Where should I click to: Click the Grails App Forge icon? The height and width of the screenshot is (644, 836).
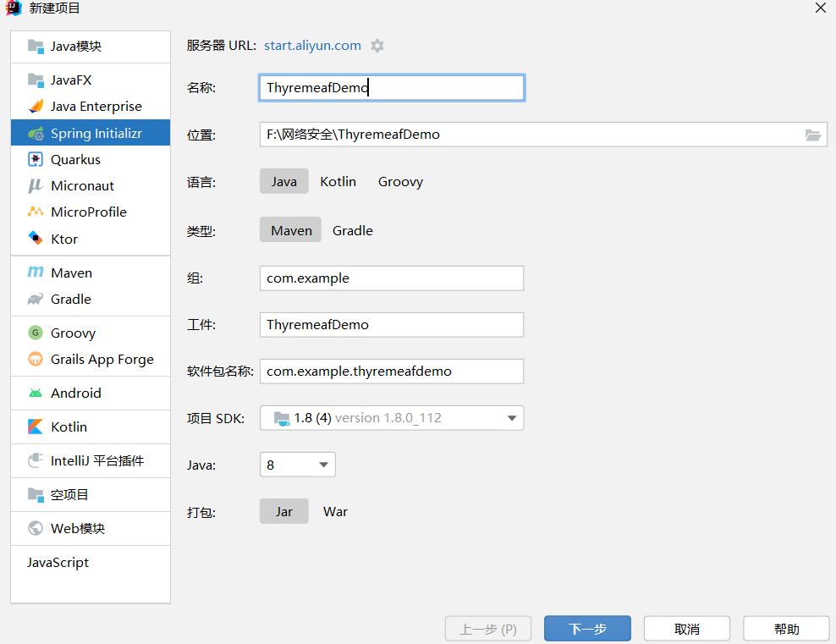click(x=36, y=360)
